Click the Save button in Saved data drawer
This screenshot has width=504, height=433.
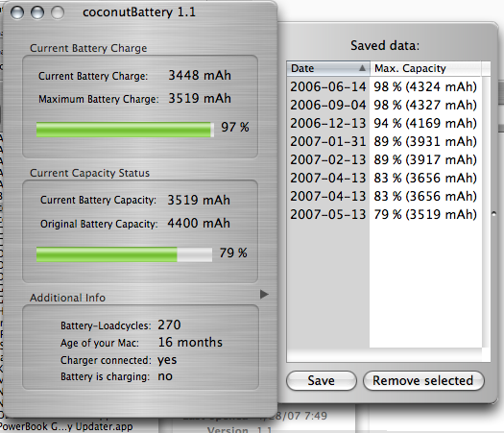pos(321,381)
